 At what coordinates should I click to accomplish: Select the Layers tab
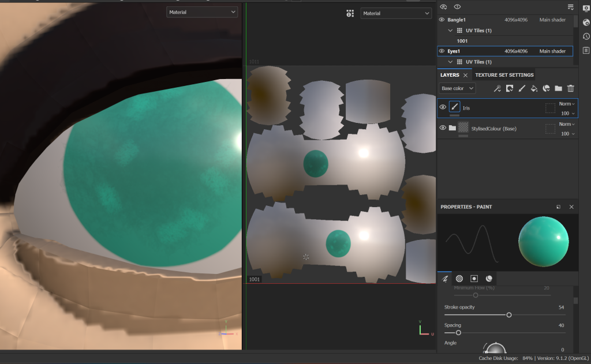pos(450,75)
